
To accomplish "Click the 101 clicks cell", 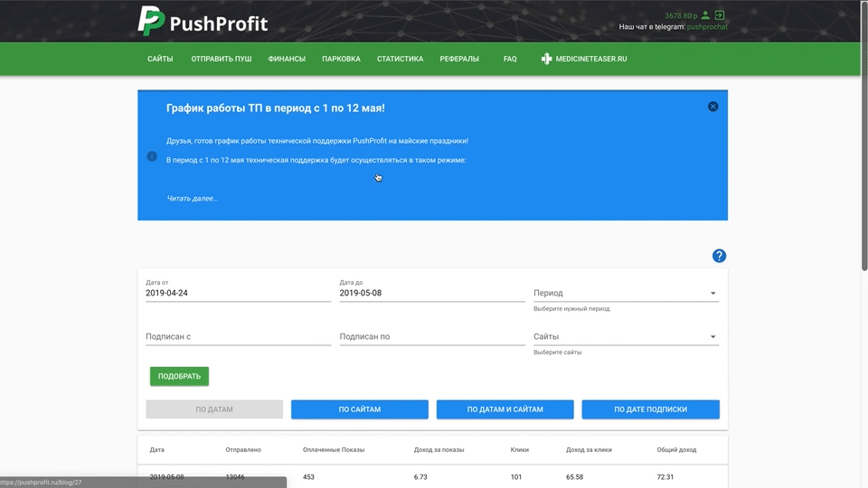I will 516,477.
